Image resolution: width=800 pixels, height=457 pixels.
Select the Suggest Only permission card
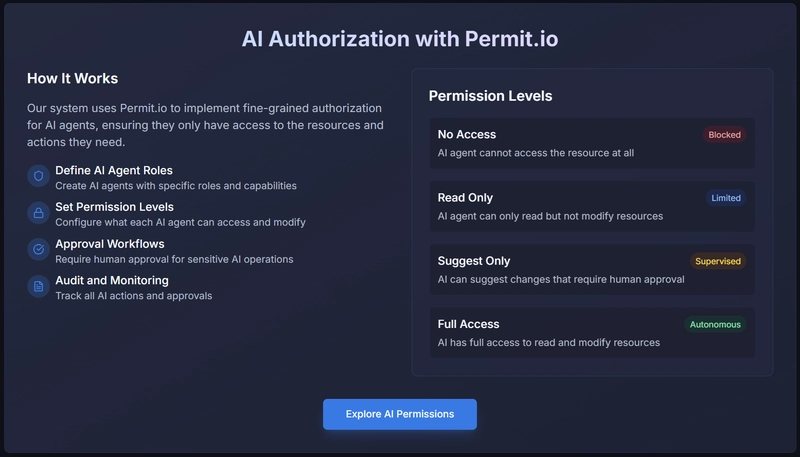click(x=591, y=270)
